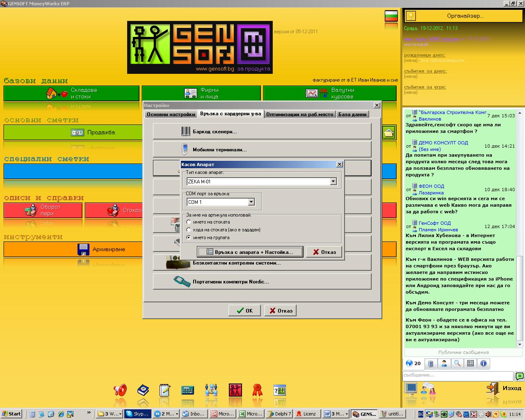Viewport: 525px width, 420px height.
Task: Open Безконтактни контролни системи settings
Action: tap(262, 263)
